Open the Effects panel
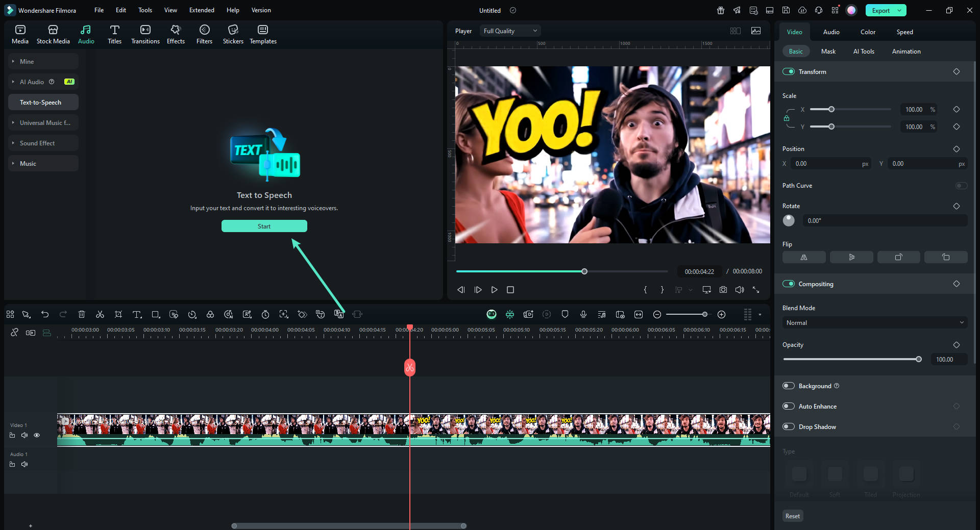The width and height of the screenshot is (980, 530). point(176,34)
